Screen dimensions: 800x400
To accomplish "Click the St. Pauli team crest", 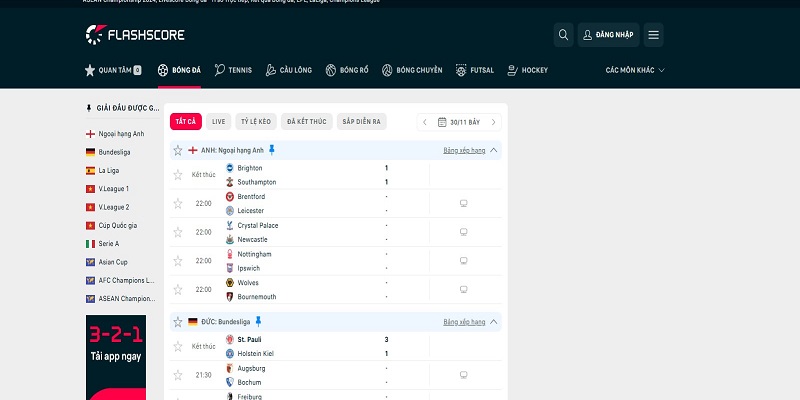I will click(230, 339).
